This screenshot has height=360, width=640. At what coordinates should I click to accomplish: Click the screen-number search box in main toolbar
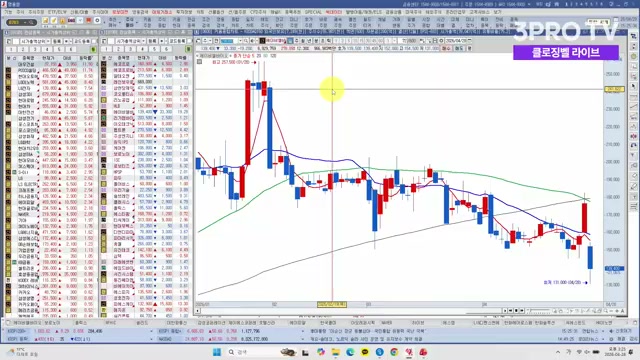point(21,22)
